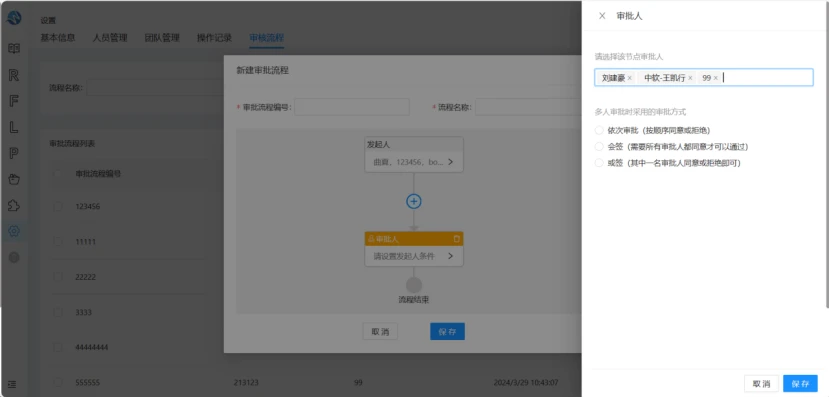Click 取消 in the 审批人 panel
The image size is (829, 398).
coord(761,384)
